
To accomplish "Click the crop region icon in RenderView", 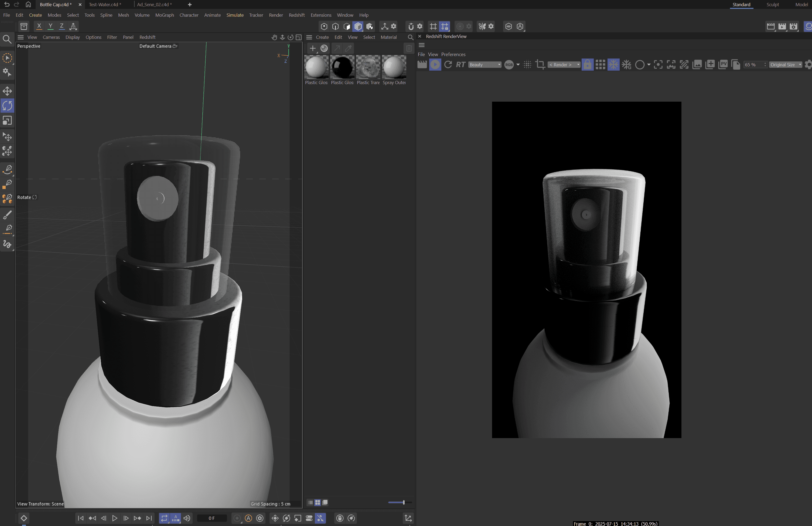I will (540, 64).
